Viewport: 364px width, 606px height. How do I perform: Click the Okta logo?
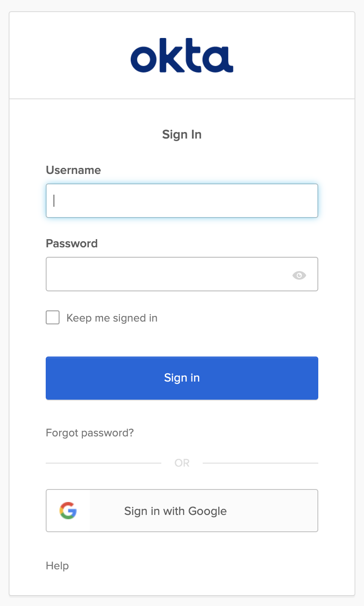point(182,56)
